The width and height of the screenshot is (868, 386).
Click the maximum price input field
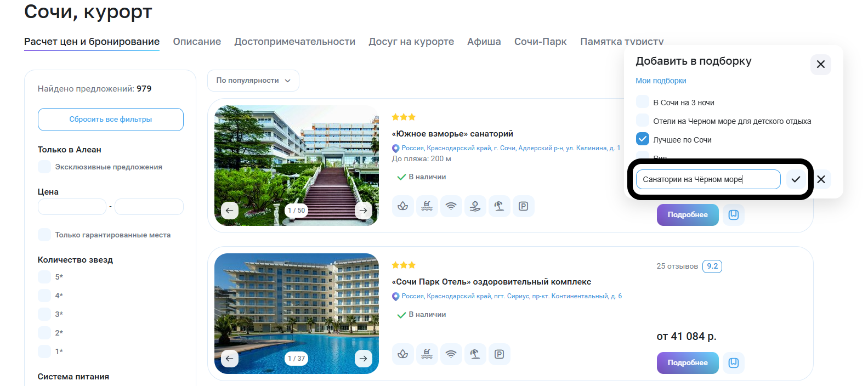point(149,207)
